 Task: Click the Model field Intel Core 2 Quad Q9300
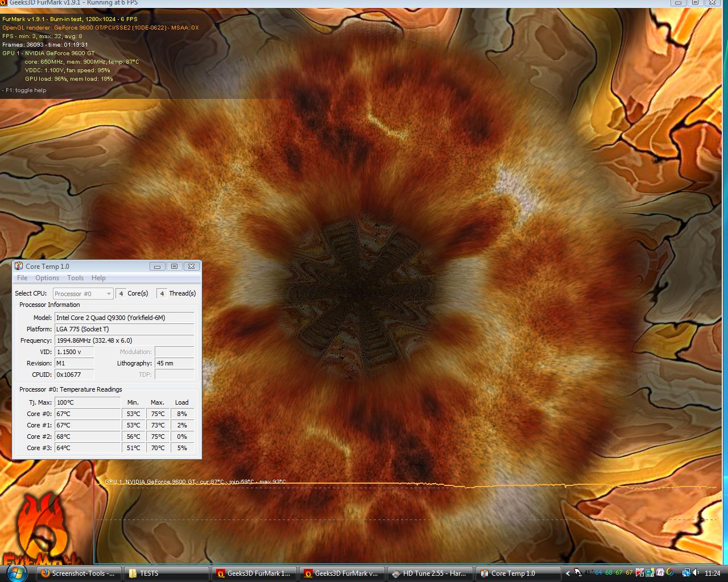pos(124,318)
